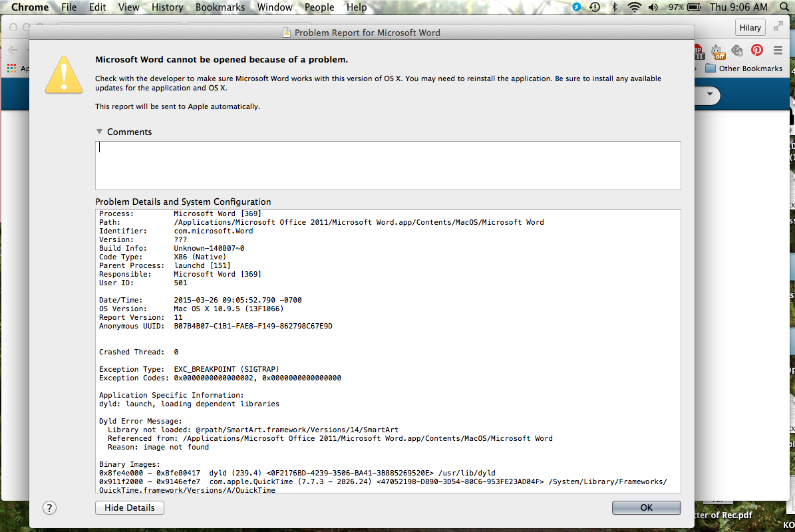This screenshot has height=532, width=795.
Task: Click the Parent Process launchd [151] line
Action: pos(165,265)
